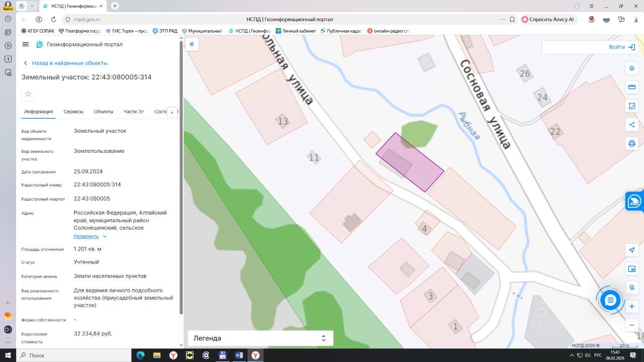Open the blue side feedback widget
Image resolution: width=644 pixels, height=362 pixels.
click(635, 202)
